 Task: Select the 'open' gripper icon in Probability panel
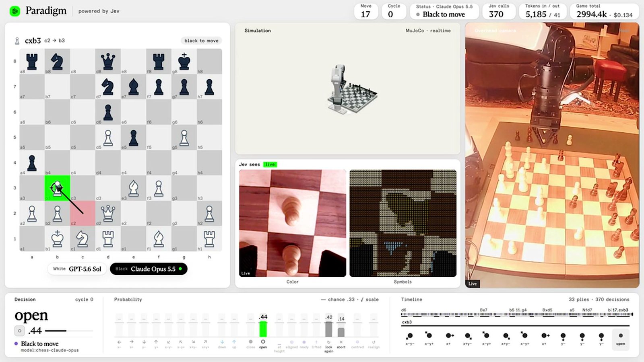(263, 342)
